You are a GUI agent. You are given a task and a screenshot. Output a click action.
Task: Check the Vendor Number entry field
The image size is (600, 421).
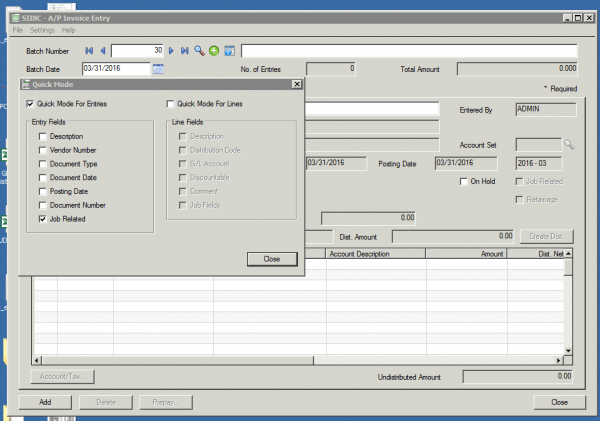42,149
